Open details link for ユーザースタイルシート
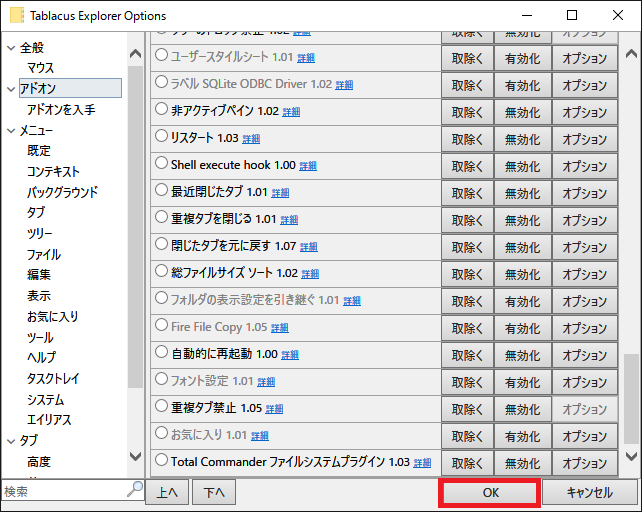 pos(306,58)
